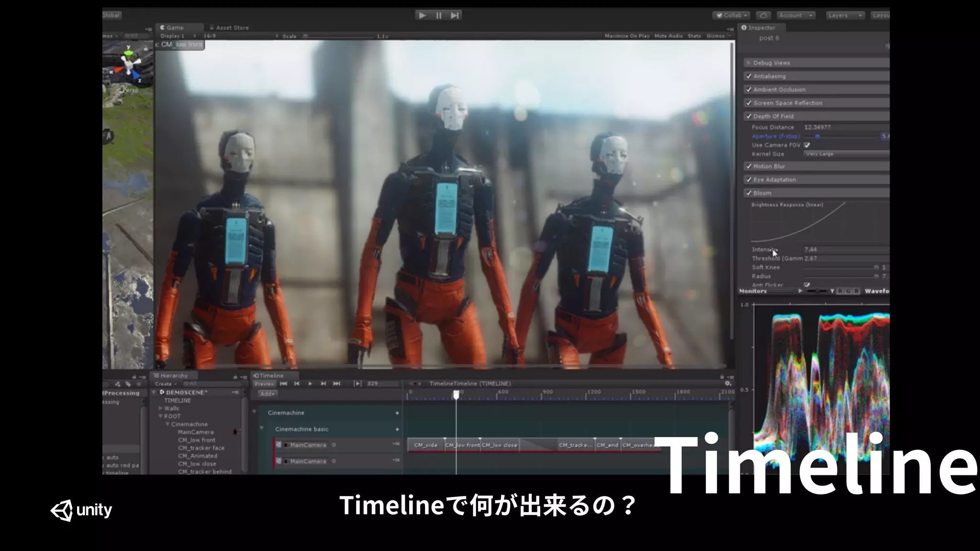This screenshot has width=980, height=551.
Task: Collapse Cinemachine basic track group arrow
Action: [262, 428]
